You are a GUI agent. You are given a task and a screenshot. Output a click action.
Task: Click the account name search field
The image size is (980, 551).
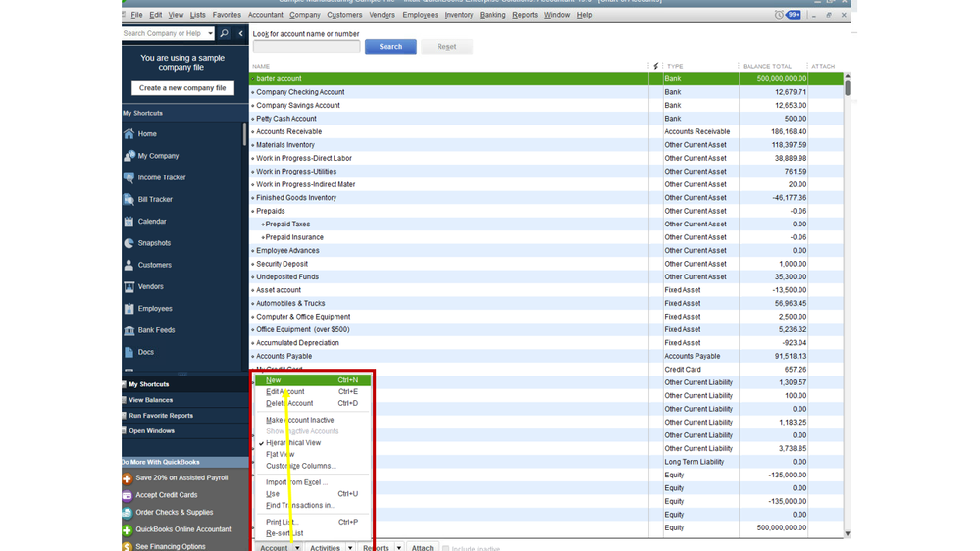pyautogui.click(x=306, y=47)
